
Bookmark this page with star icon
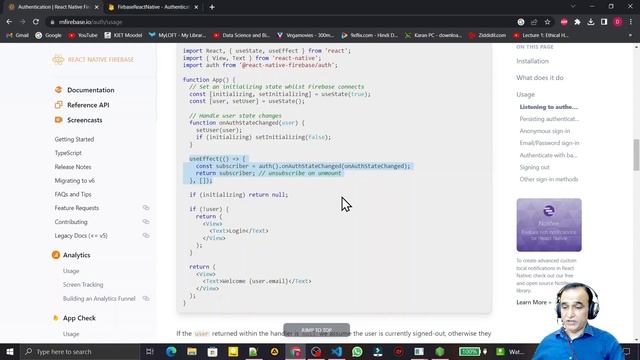coord(547,22)
